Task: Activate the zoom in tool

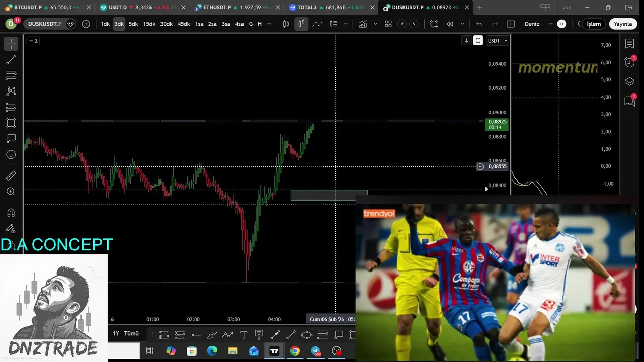Action: [x=11, y=191]
